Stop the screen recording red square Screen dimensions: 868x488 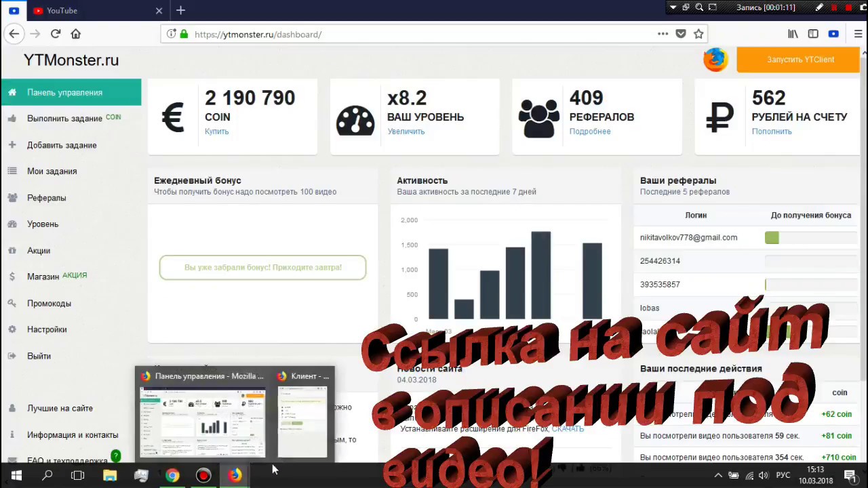848,7
